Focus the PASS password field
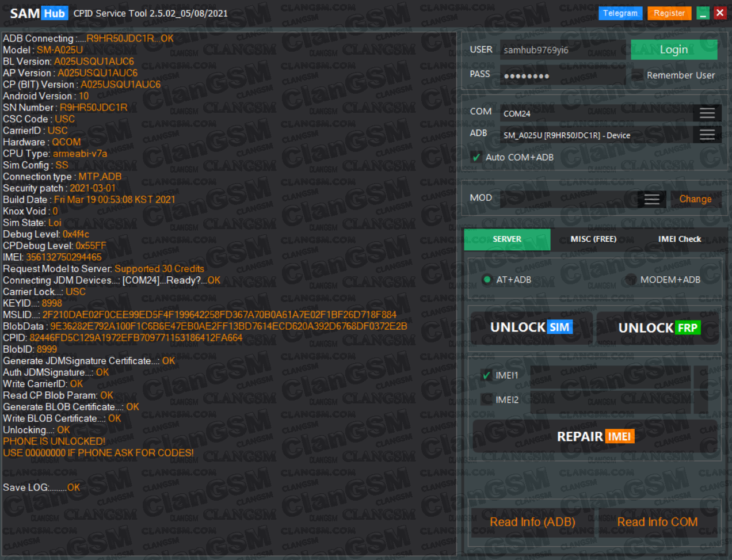 coord(563,75)
